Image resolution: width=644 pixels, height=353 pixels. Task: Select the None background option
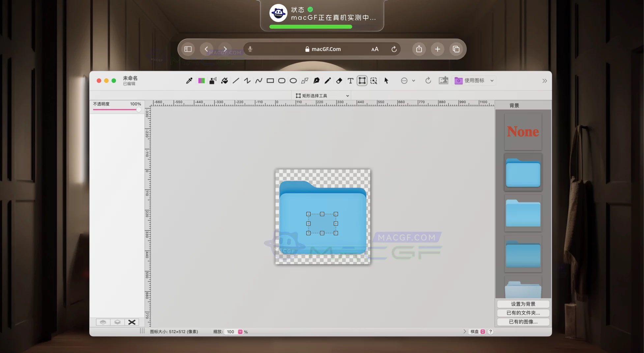(523, 131)
